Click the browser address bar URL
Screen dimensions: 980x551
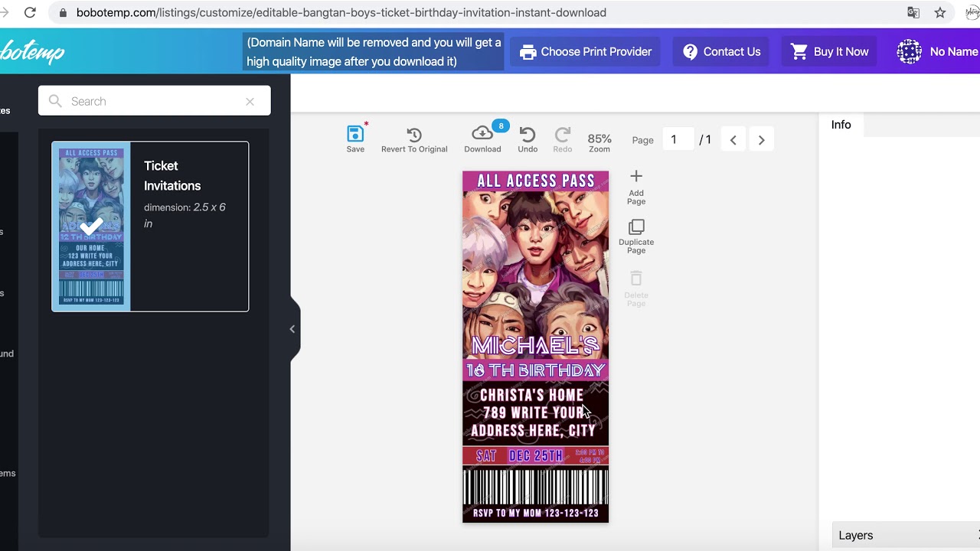pyautogui.click(x=341, y=12)
